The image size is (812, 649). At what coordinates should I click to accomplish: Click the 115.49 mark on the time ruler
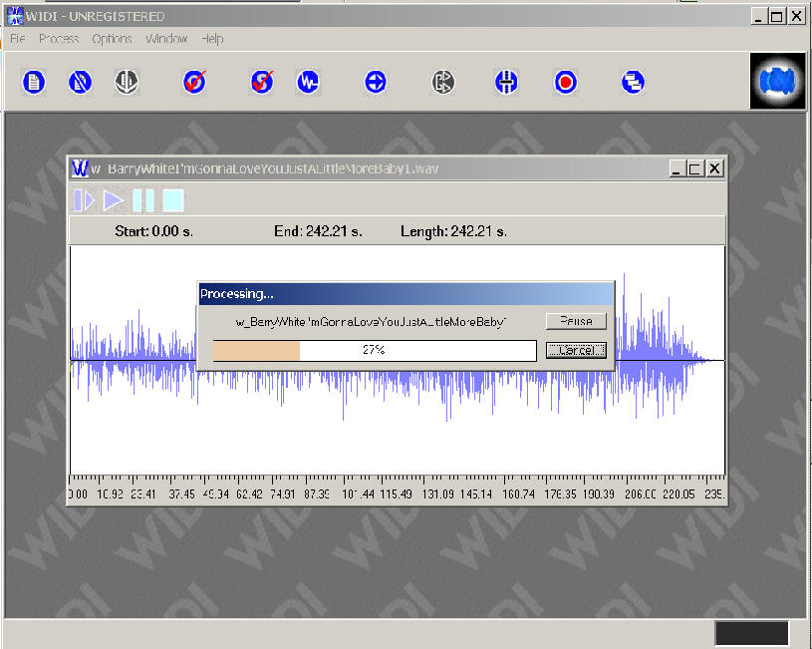click(397, 494)
